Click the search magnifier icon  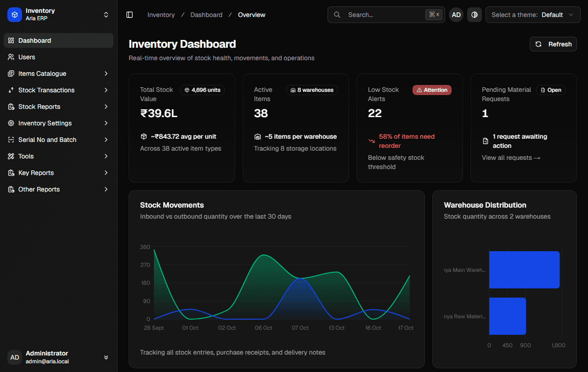pos(337,15)
